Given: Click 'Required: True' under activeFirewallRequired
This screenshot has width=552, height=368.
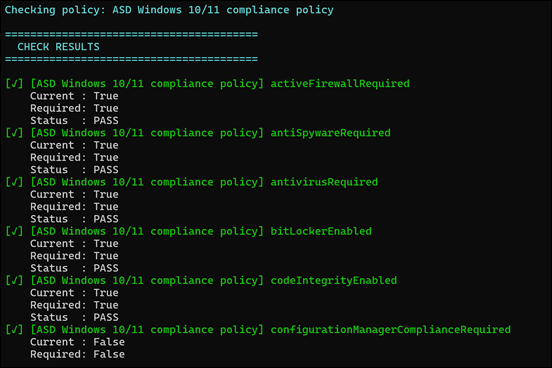Looking at the screenshot, I should [74, 108].
